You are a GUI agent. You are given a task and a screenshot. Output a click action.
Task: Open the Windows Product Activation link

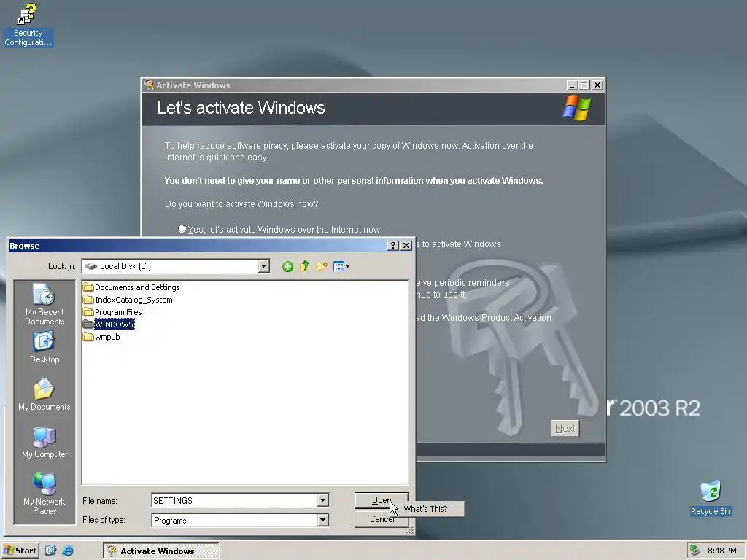pyautogui.click(x=484, y=318)
